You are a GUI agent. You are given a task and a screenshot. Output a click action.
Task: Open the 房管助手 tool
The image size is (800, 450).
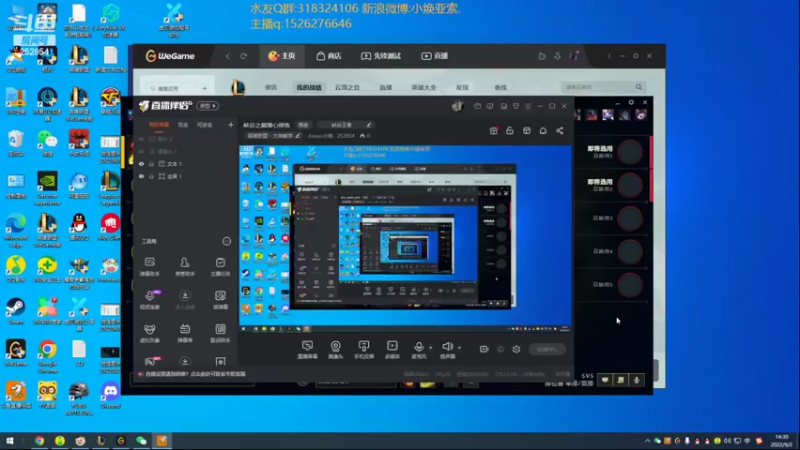pos(185,266)
